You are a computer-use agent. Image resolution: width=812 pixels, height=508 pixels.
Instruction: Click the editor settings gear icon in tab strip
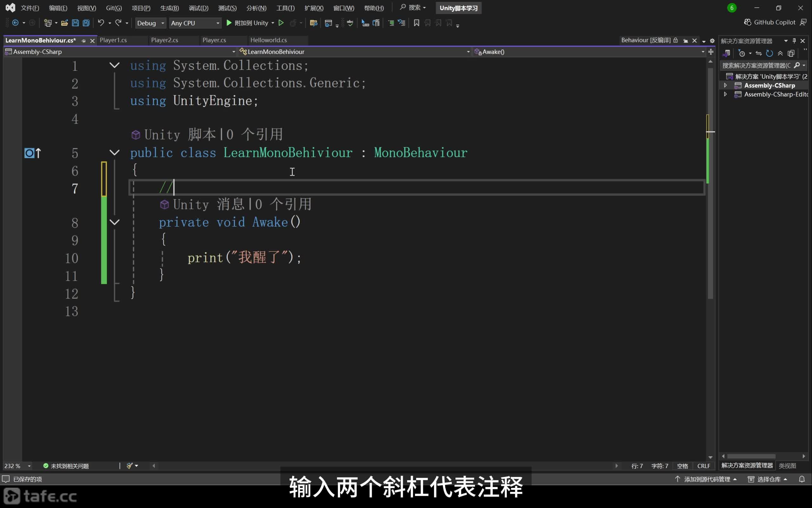(x=712, y=41)
